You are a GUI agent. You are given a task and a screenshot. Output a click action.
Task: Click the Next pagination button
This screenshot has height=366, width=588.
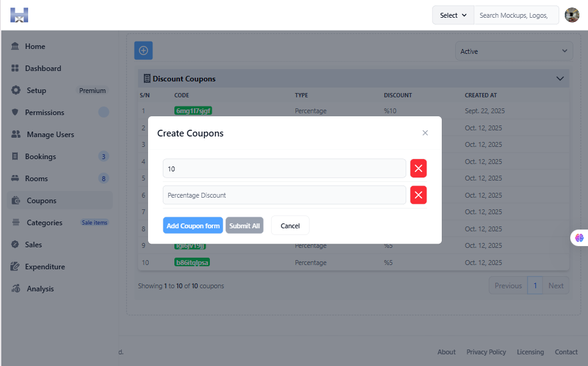coord(556,286)
